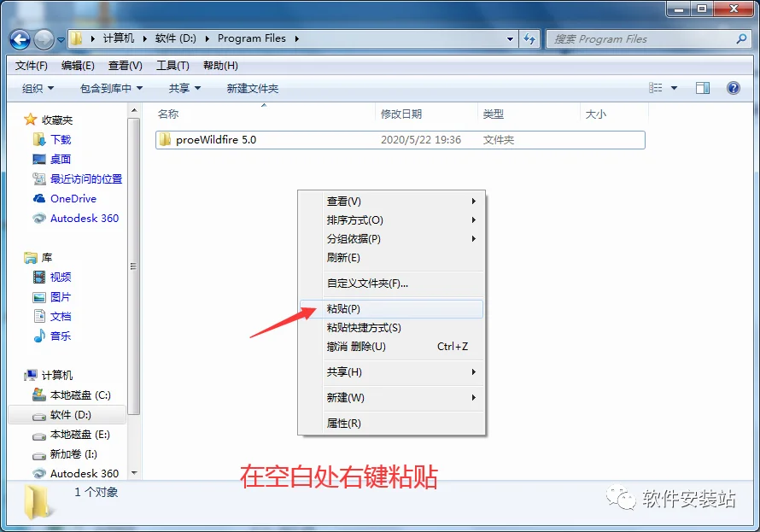The image size is (760, 532).
Task: Select Autodesk 360 under 计算机
Action: click(x=85, y=473)
